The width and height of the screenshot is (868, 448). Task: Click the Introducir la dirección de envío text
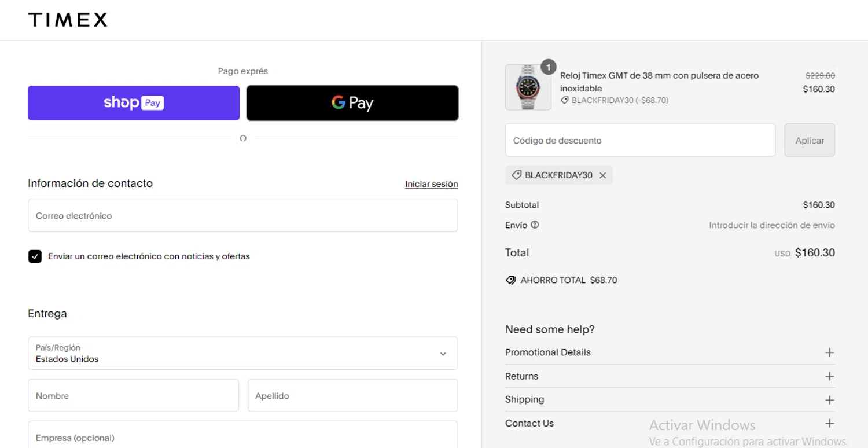point(772,225)
